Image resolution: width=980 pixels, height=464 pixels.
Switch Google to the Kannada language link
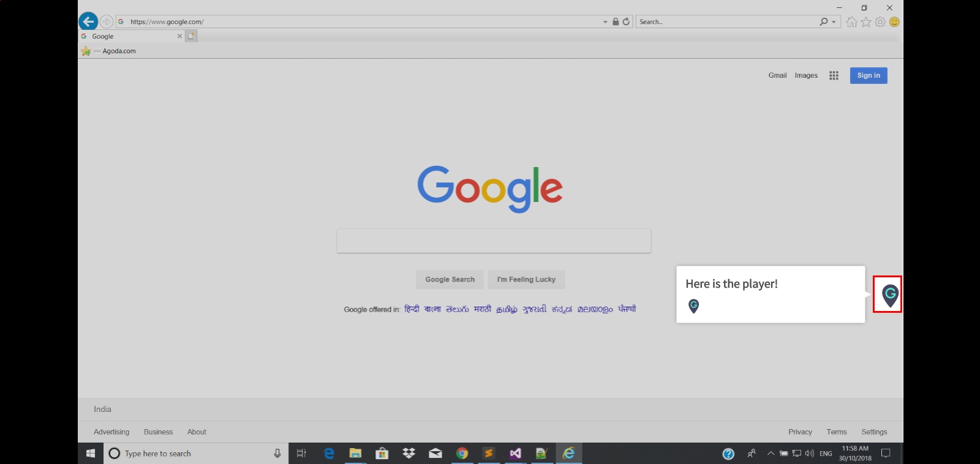(562, 309)
